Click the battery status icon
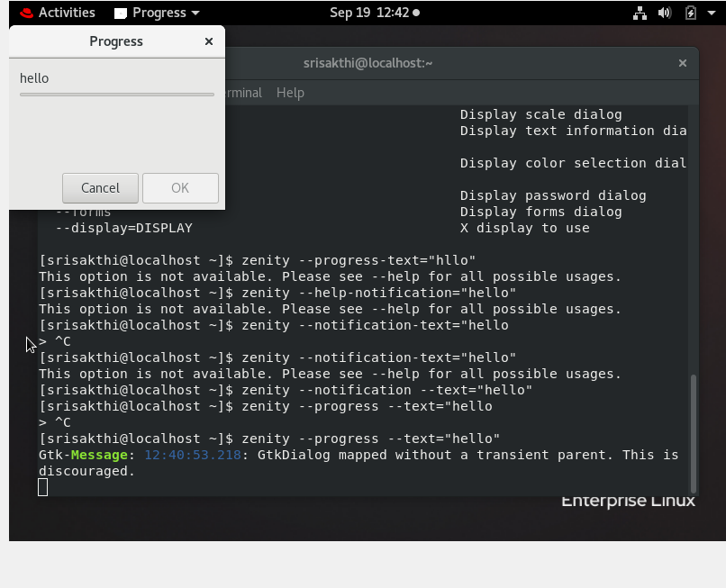The image size is (726, 588). (x=689, y=13)
